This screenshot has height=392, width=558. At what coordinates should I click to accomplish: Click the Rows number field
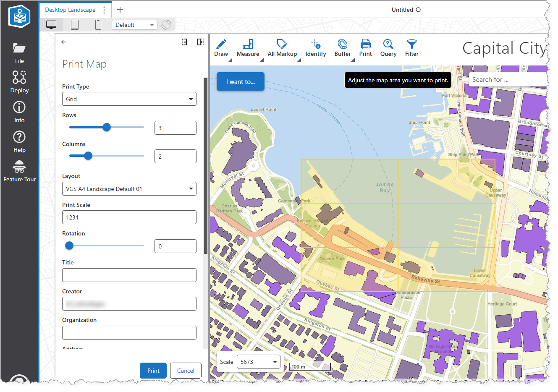pyautogui.click(x=176, y=128)
